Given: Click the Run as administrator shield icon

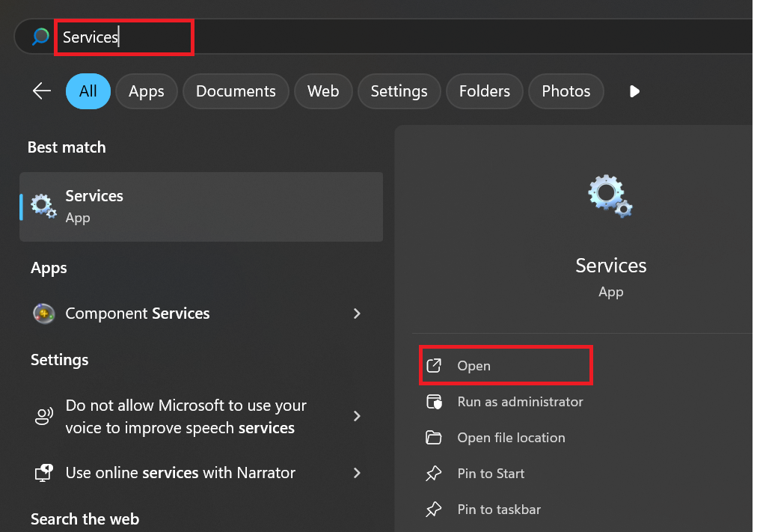Looking at the screenshot, I should (434, 402).
